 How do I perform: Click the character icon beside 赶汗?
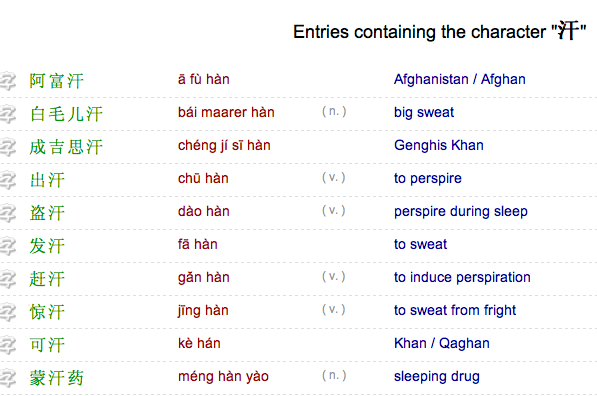[8, 279]
